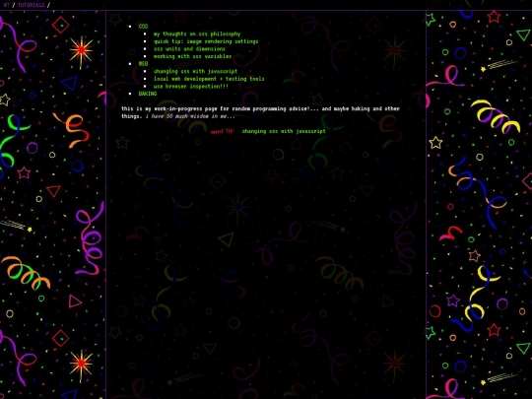Open 'my thoughts on css philosophy'
This screenshot has width=532, height=399.
pos(197,33)
